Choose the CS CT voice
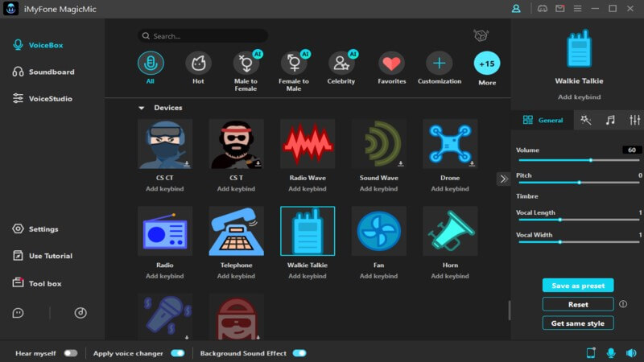644x362 pixels. pyautogui.click(x=165, y=144)
